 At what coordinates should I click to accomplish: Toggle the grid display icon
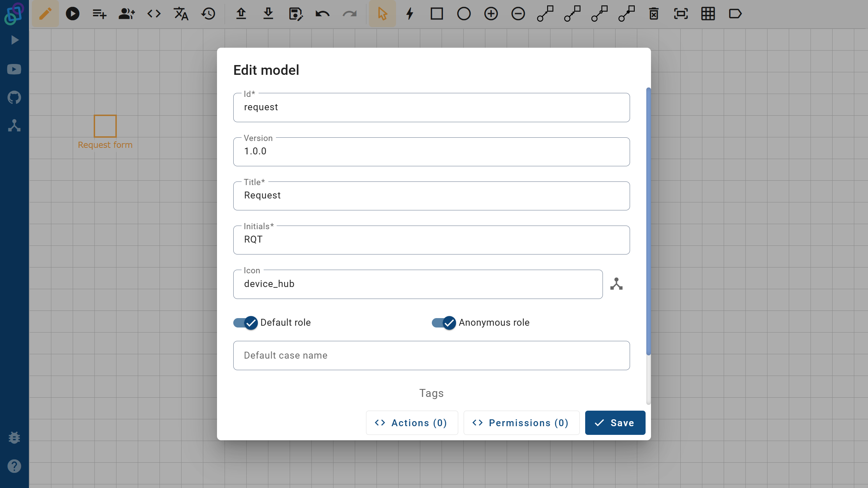pyautogui.click(x=708, y=14)
